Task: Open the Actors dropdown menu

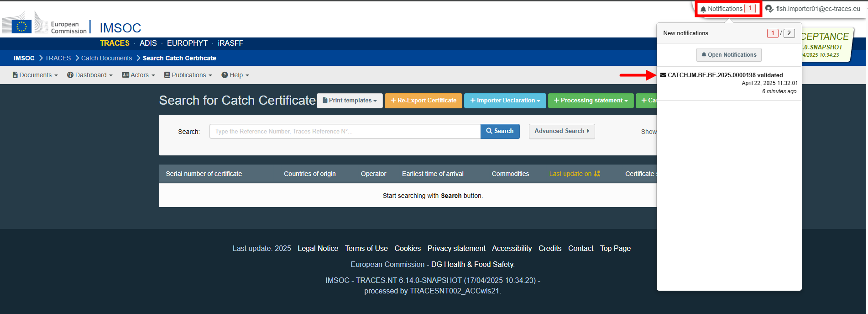Action: (138, 75)
